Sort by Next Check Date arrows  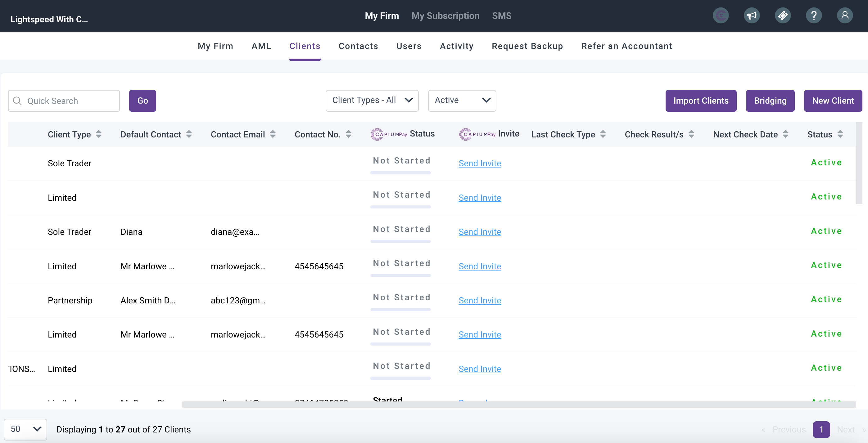point(785,134)
